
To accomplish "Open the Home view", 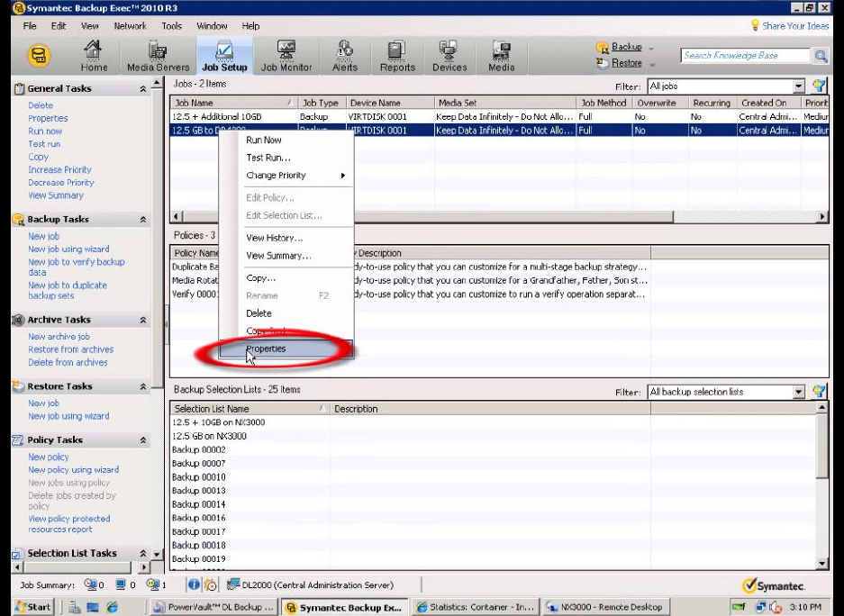I will point(93,56).
